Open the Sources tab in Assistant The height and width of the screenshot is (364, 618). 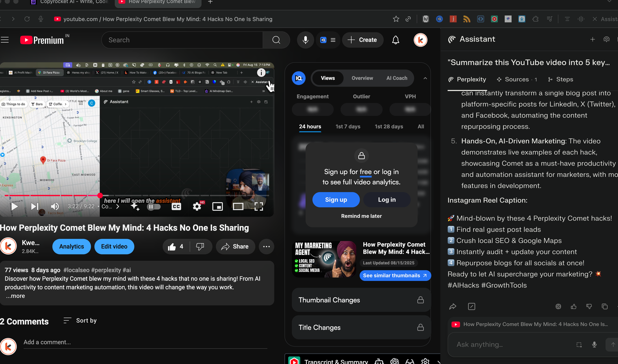coord(516,79)
